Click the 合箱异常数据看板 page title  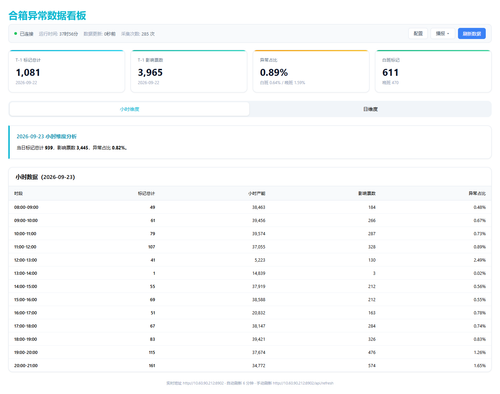click(47, 16)
